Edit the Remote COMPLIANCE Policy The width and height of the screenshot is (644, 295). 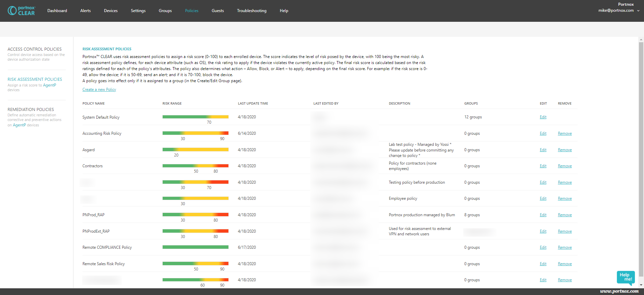(543, 247)
